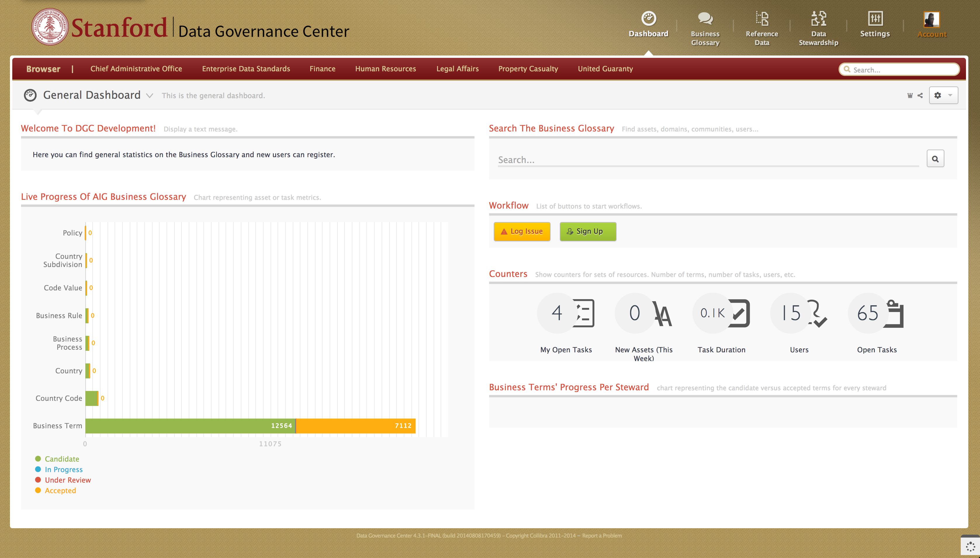This screenshot has width=980, height=558.
Task: Open the Legal Affairs menu item
Action: (457, 69)
